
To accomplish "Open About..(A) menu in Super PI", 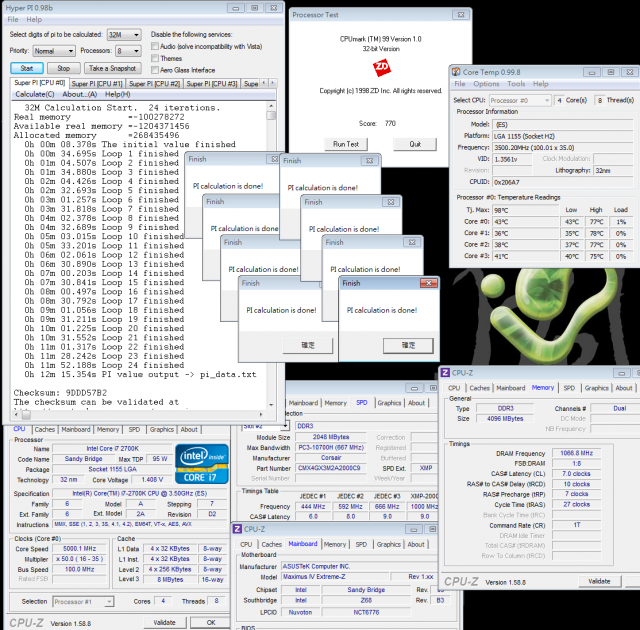I will point(80,94).
